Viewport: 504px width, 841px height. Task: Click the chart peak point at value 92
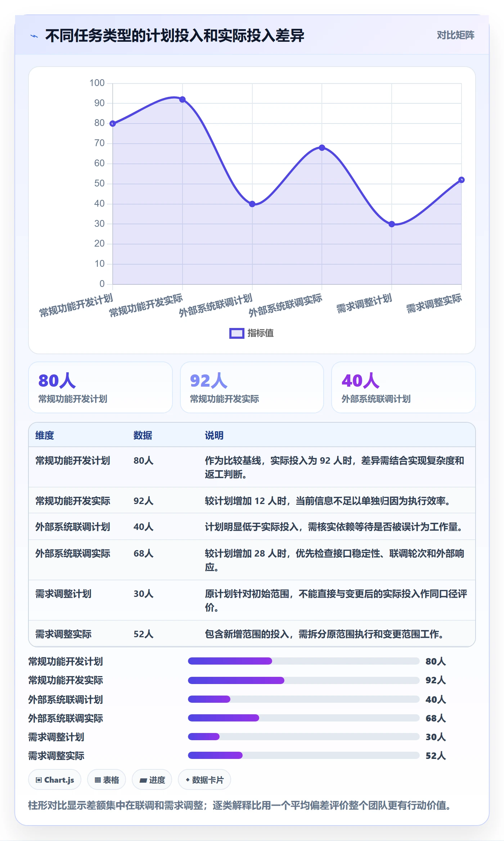183,99
